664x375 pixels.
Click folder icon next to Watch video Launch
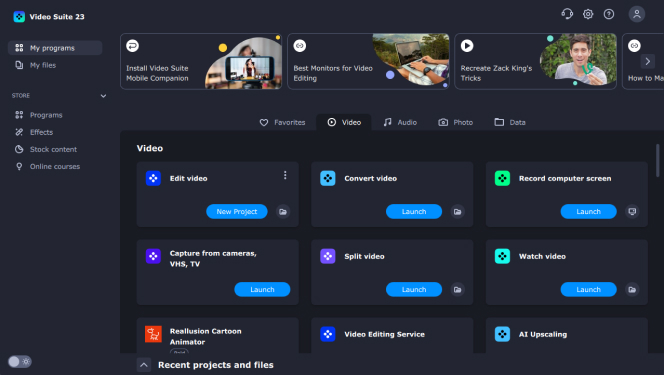pyautogui.click(x=632, y=290)
